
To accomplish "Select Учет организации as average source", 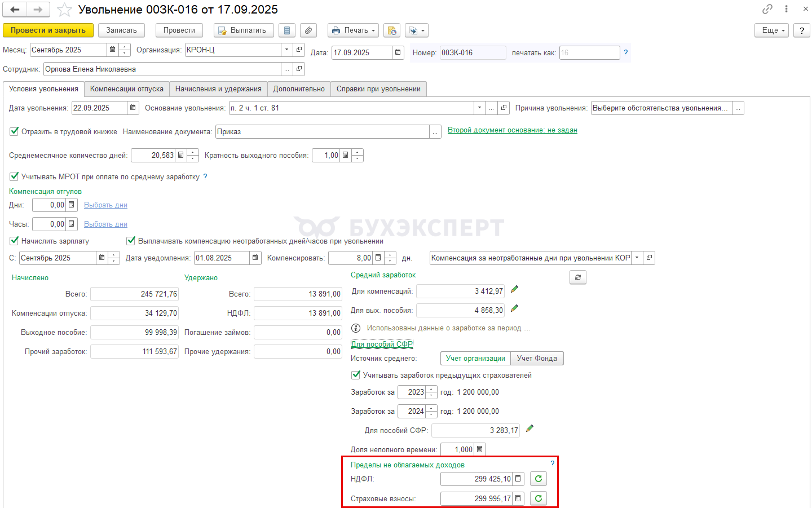I will tap(475, 358).
